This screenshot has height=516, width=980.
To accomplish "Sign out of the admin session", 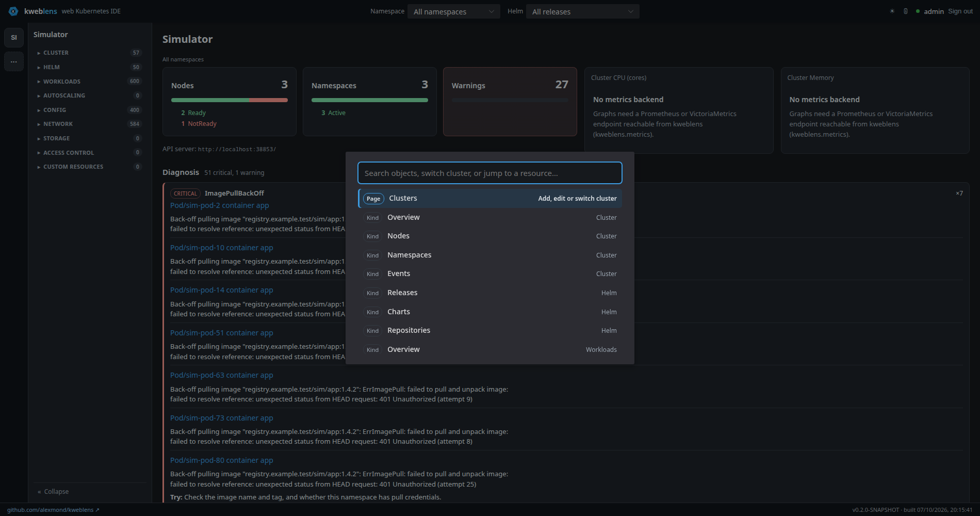I will (x=960, y=11).
